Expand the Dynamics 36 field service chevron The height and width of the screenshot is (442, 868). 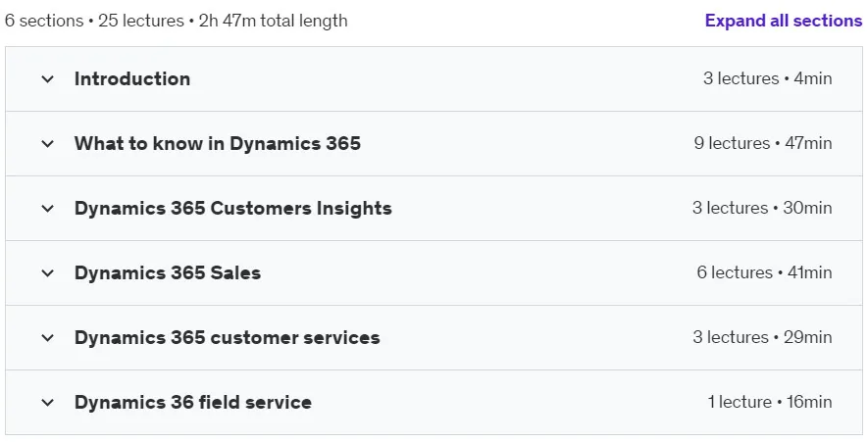click(x=48, y=403)
